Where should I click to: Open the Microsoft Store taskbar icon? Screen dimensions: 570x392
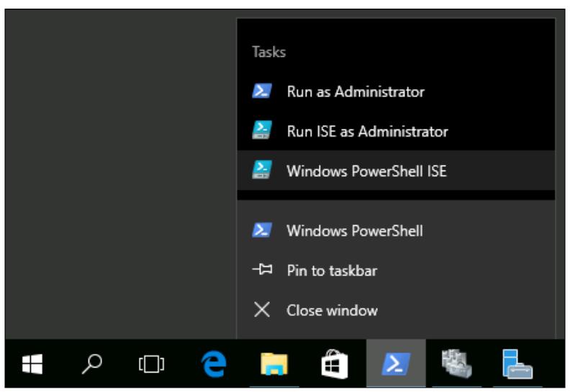(335, 364)
